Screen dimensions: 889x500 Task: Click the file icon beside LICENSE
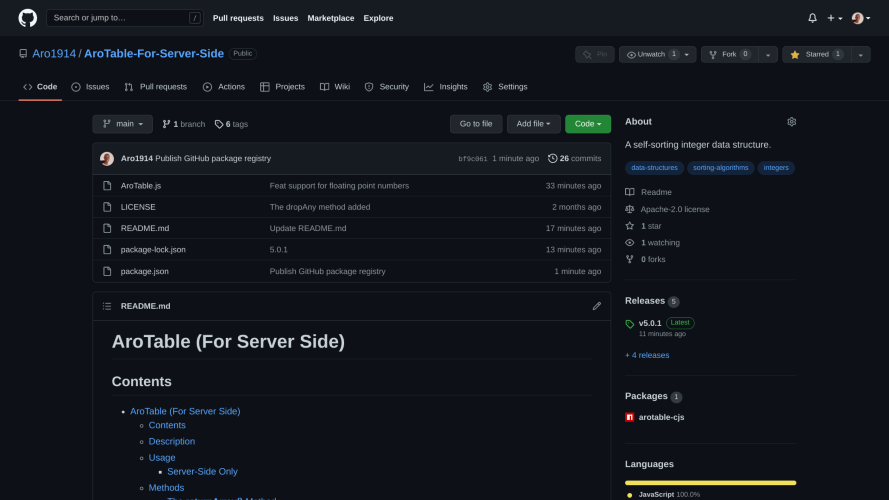(x=107, y=207)
